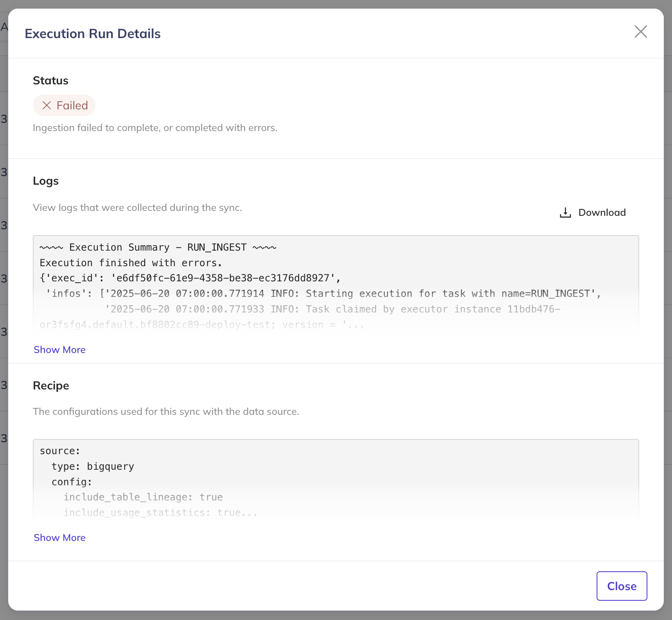Click the 'Execution finished with errors' log line
The height and width of the screenshot is (620, 672).
(x=131, y=263)
